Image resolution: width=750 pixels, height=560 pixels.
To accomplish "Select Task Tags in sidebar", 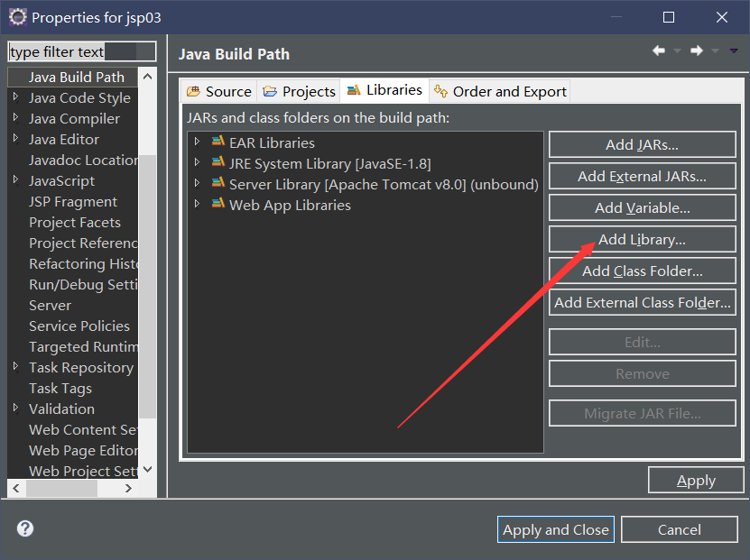I will click(x=60, y=388).
